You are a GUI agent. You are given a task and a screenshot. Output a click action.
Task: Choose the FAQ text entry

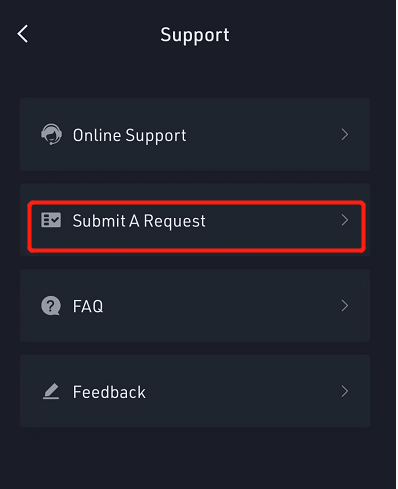click(88, 306)
